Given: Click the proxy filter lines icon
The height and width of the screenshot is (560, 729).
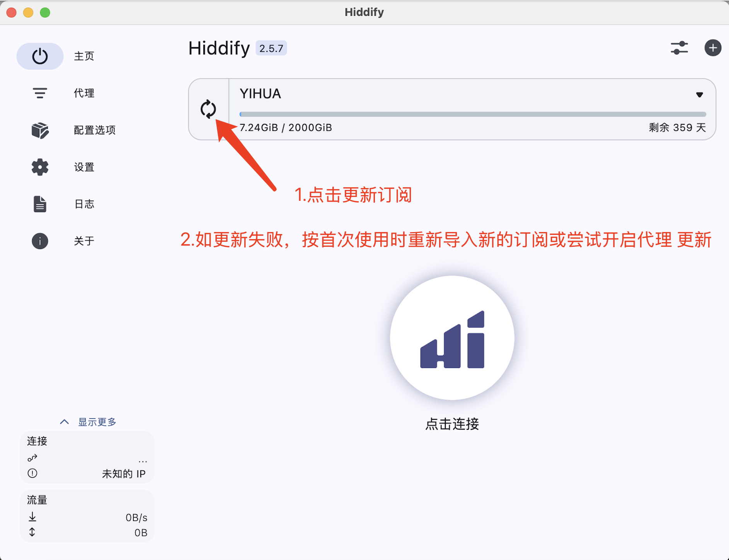Looking at the screenshot, I should click(x=40, y=93).
